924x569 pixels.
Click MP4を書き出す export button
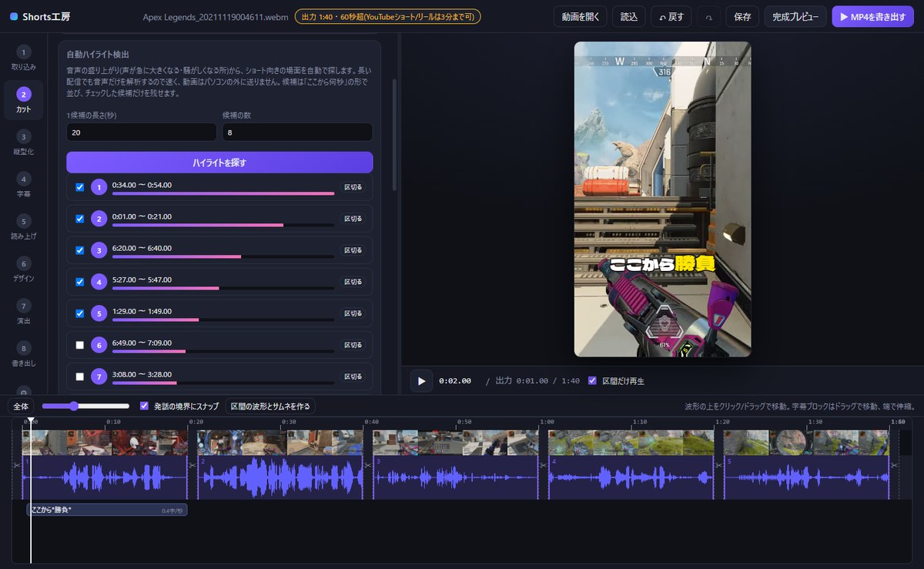[872, 16]
